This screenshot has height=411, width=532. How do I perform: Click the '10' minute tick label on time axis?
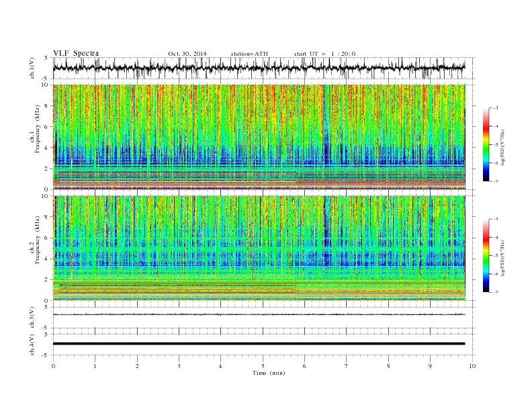(472, 366)
